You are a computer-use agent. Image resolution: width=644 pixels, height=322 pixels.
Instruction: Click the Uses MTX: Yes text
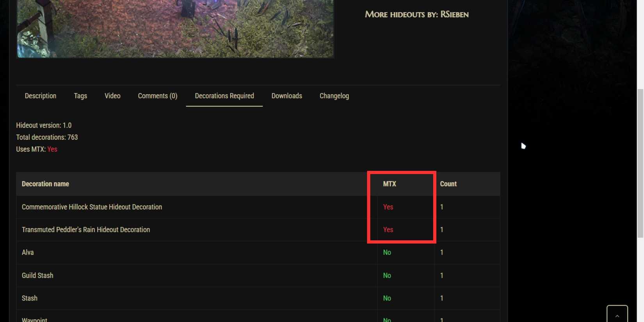click(37, 149)
